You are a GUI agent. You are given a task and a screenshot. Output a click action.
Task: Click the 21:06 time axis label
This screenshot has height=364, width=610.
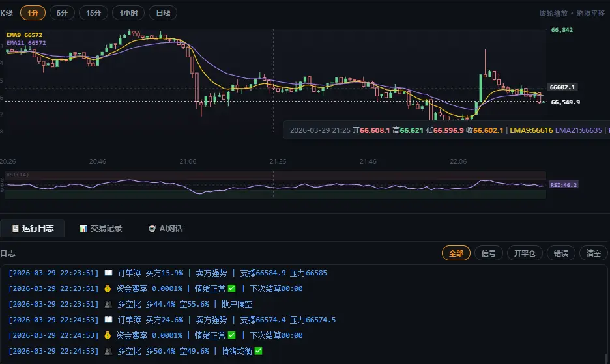pos(188,161)
